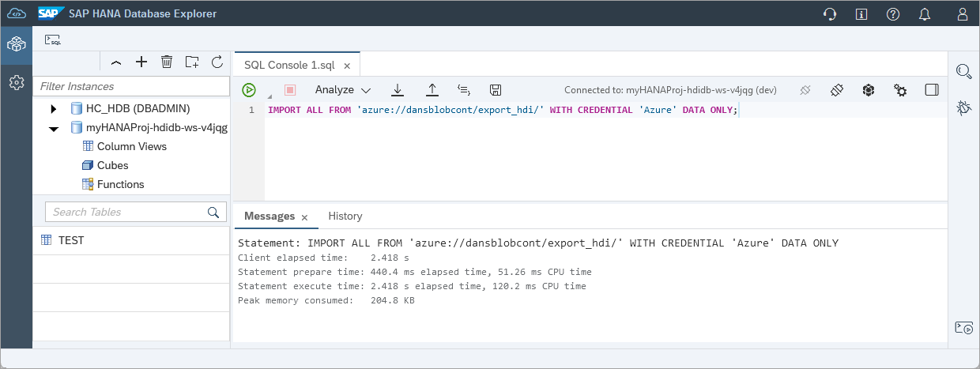Screen dimensions: 980x369
Task: Create a new instance group folder
Action: pyautogui.click(x=192, y=62)
